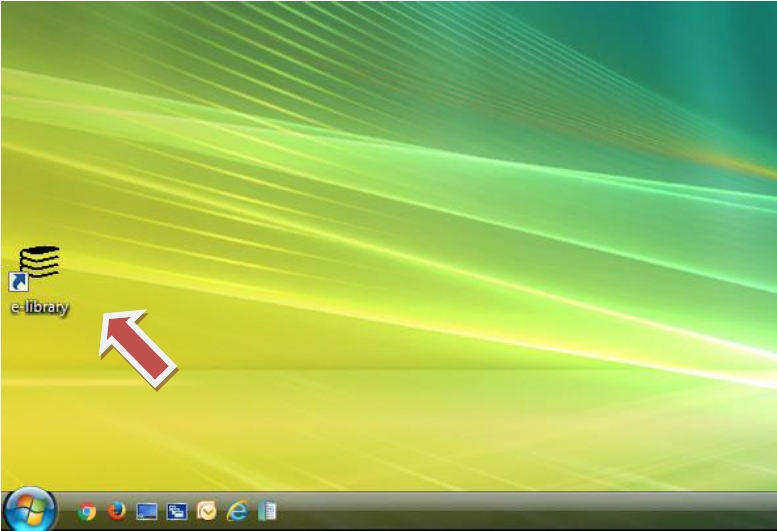
Task: Open Internet Explorer from the taskbar
Action: [x=236, y=511]
